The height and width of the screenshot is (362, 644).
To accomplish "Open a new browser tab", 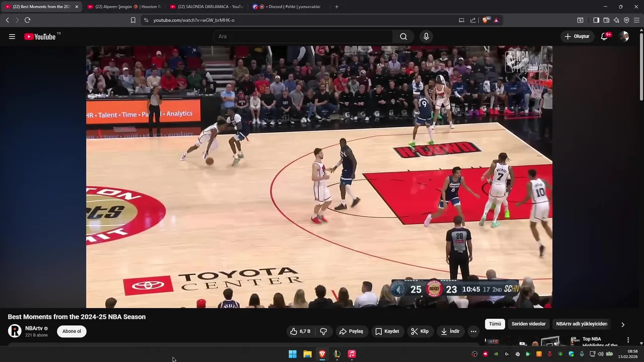I will click(337, 7).
